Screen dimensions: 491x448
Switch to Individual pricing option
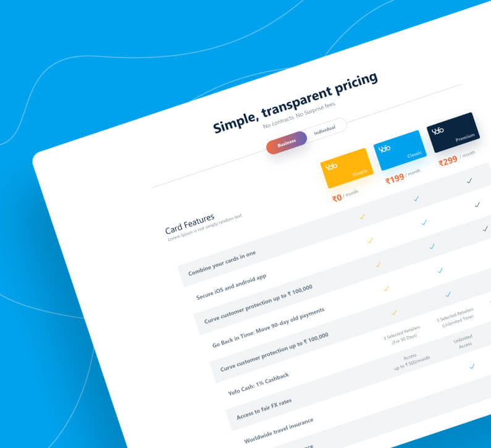(x=325, y=130)
